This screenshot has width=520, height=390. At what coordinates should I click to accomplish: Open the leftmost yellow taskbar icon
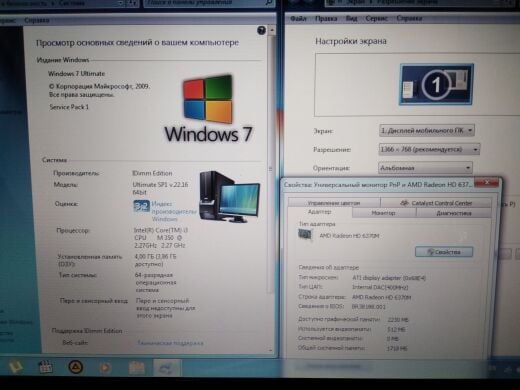[15, 367]
